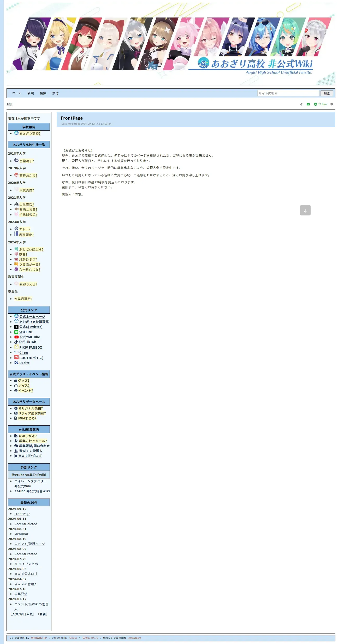
Task: Click the Ci-en logo icon
Action: (x=16, y=352)
